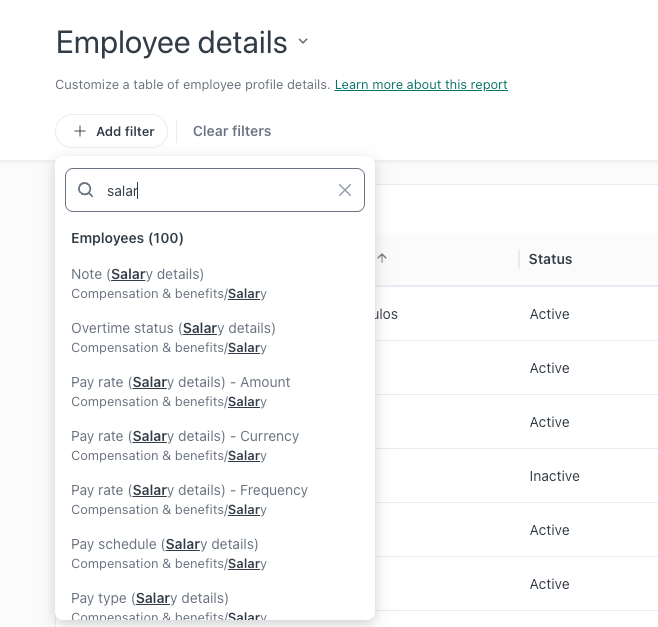Pick the Pay type (Salary details) option
Image resolution: width=658 pixels, height=627 pixels.
click(150, 598)
